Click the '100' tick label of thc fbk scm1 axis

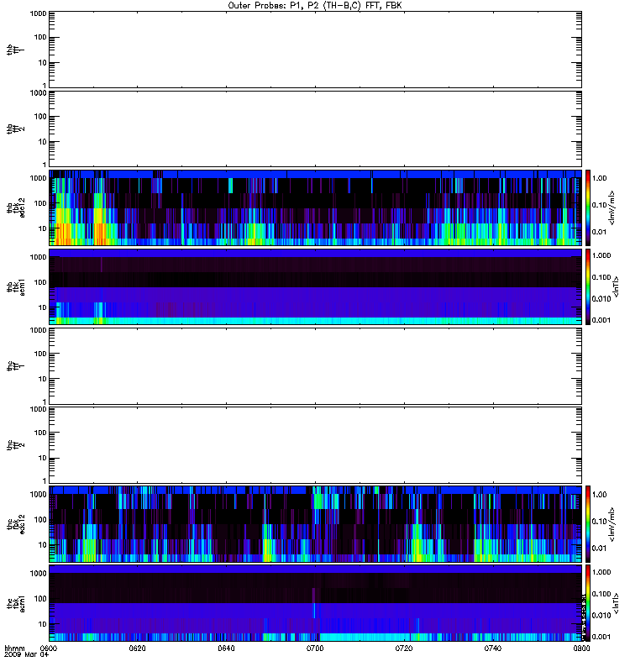40,599
